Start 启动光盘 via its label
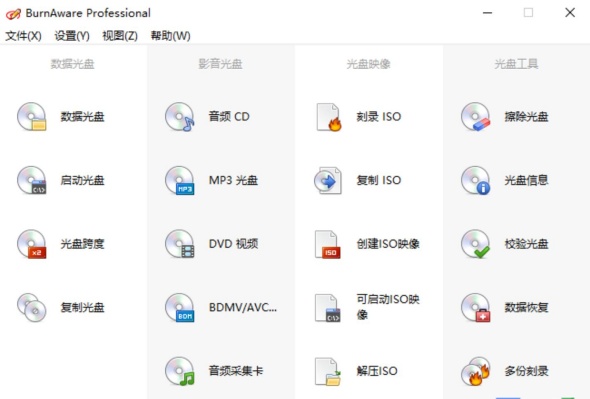 tap(82, 180)
